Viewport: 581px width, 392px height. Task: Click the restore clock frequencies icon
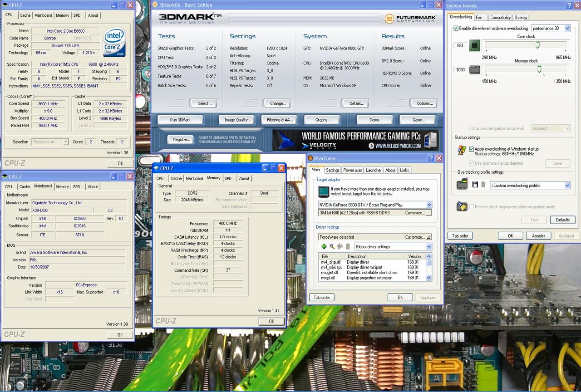pyautogui.click(x=462, y=206)
